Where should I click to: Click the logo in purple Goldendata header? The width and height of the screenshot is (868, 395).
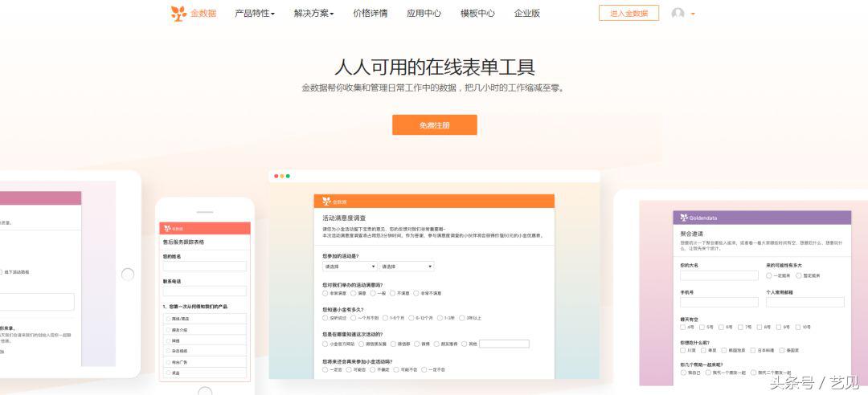(684, 218)
